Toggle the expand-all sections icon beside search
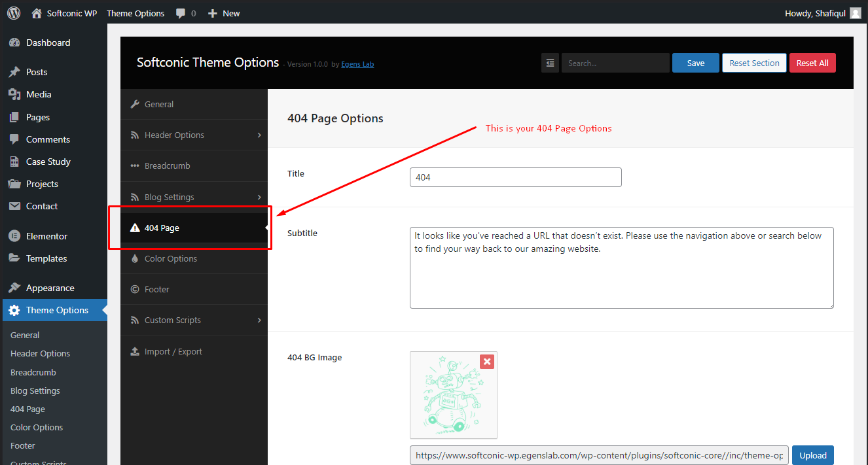Screen dimensions: 868x465 point(550,63)
